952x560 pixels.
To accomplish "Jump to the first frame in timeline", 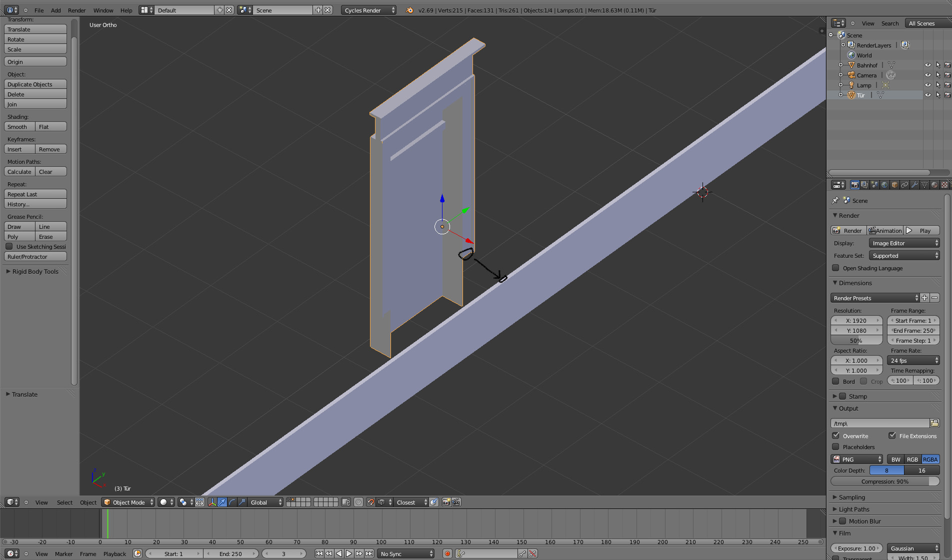I will [x=319, y=554].
